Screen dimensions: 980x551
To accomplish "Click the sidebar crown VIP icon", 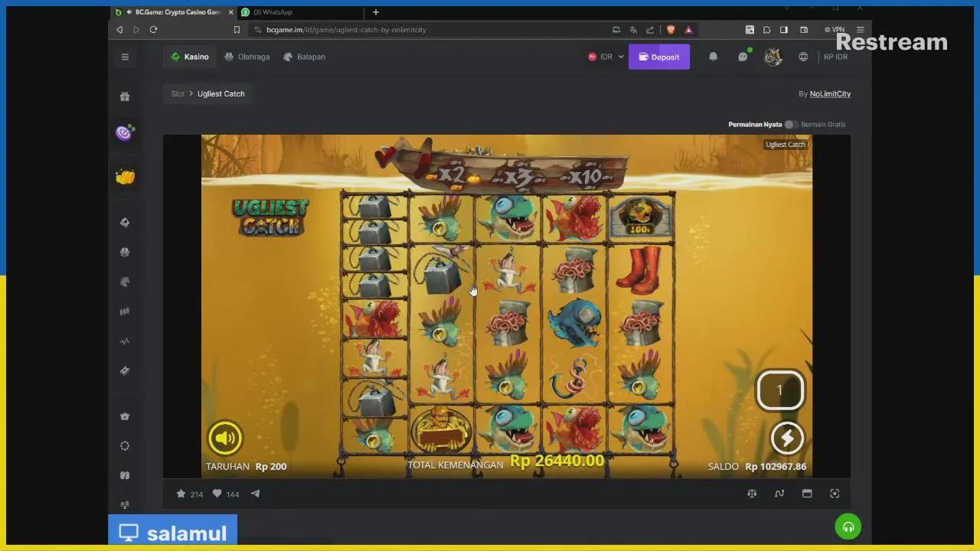I will pos(125,416).
